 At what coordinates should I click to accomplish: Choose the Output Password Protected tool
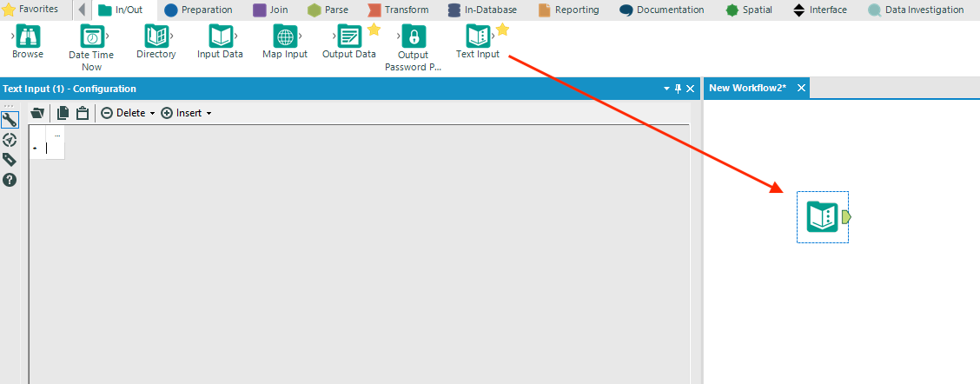click(414, 36)
